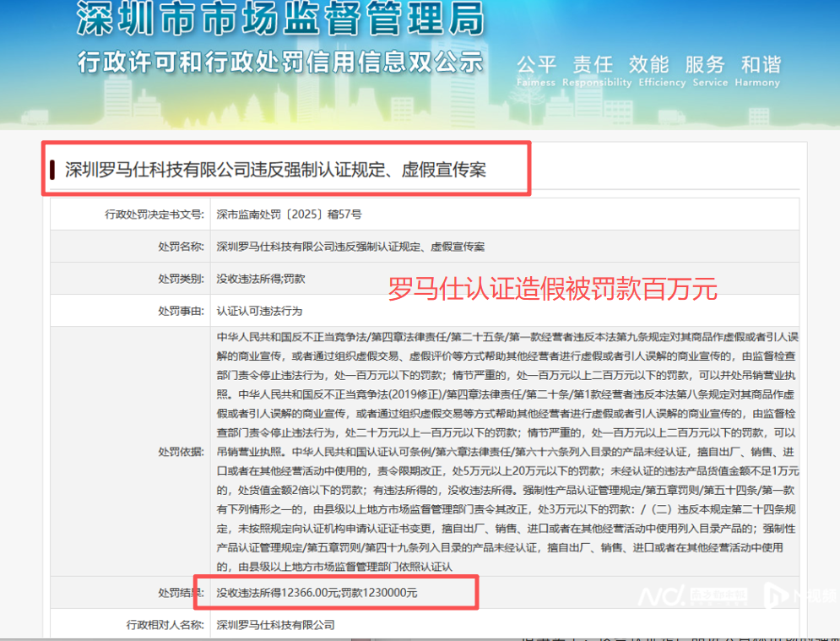Image resolution: width=840 pixels, height=641 pixels.
Task: Select value 没收违法所得;罚款
Action: click(261, 279)
